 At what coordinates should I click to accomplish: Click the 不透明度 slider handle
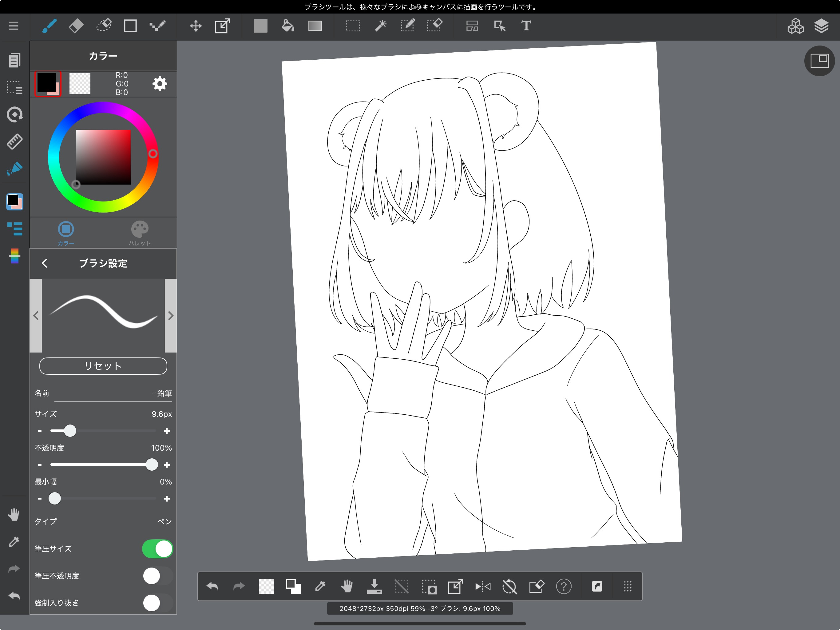coord(152,464)
